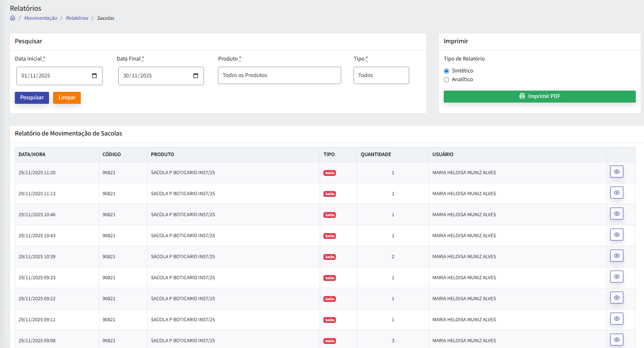Open the Tipo dropdown showing Todos
Screen dimensions: 644x348
pyautogui.click(x=381, y=75)
